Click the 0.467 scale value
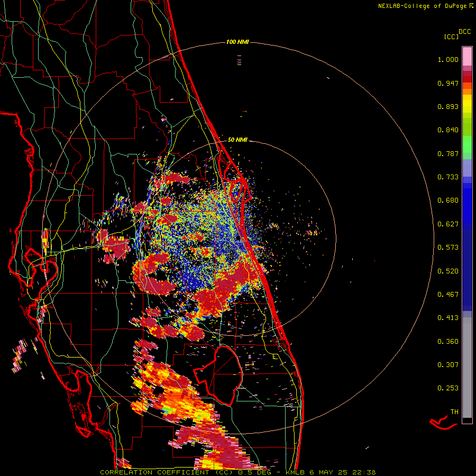 448,295
